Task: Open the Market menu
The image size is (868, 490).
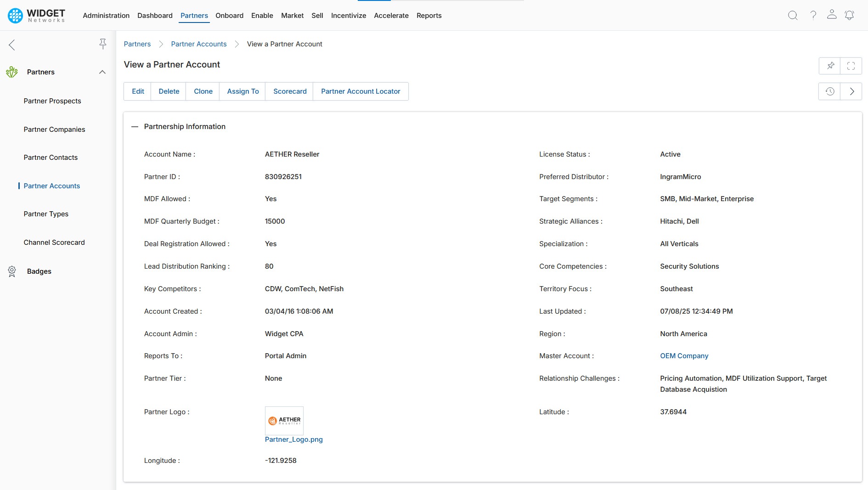Action: [x=293, y=15]
